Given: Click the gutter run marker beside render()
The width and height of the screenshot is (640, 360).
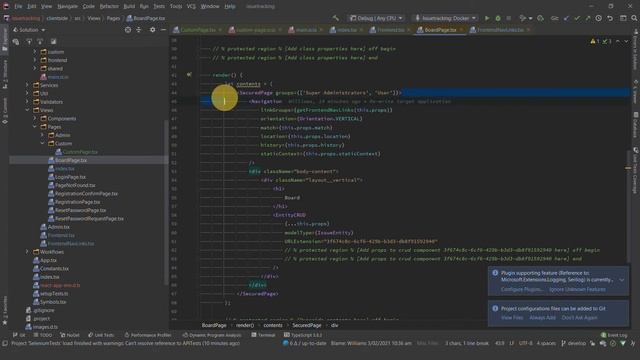Looking at the screenshot, I should tap(189, 75).
